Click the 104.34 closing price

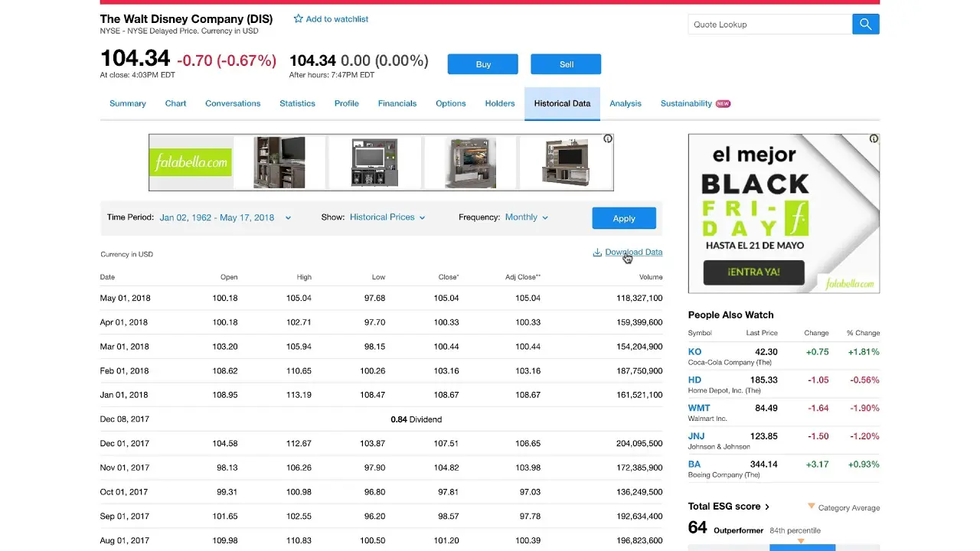click(135, 58)
